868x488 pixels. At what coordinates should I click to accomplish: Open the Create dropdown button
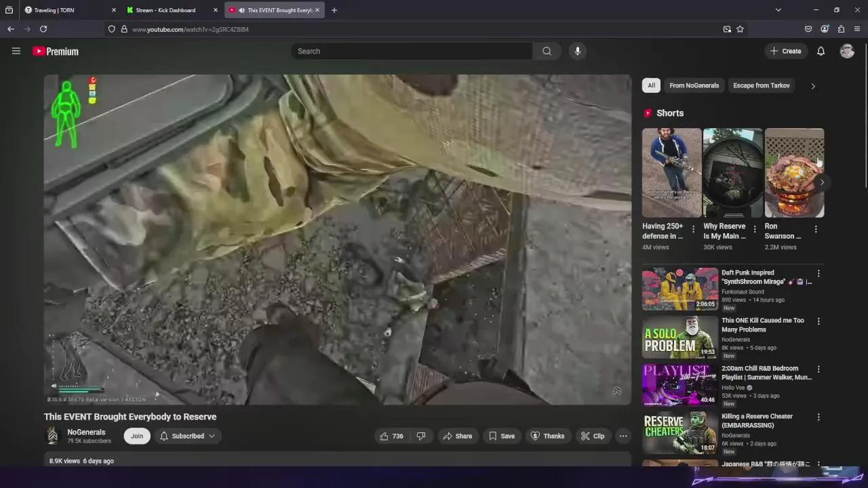pyautogui.click(x=786, y=51)
